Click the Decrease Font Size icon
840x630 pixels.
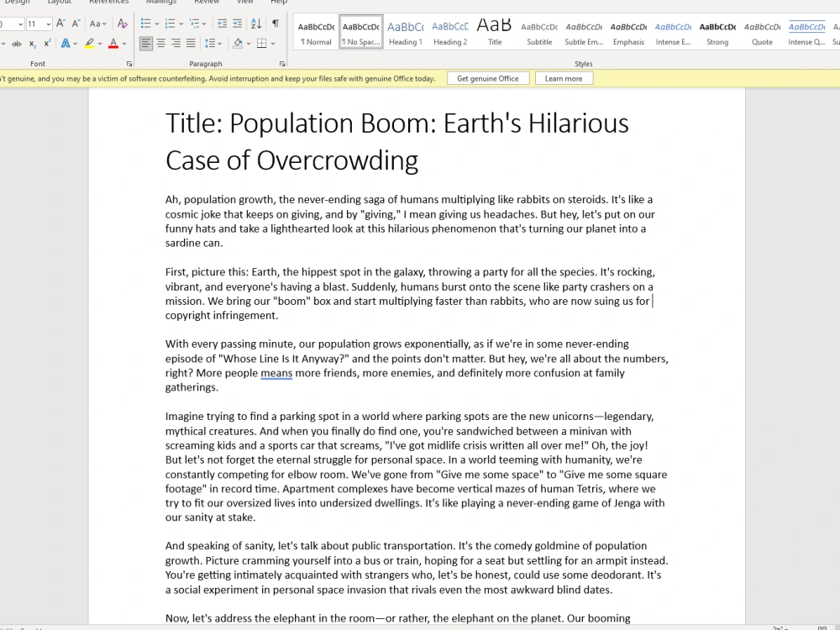pyautogui.click(x=76, y=24)
